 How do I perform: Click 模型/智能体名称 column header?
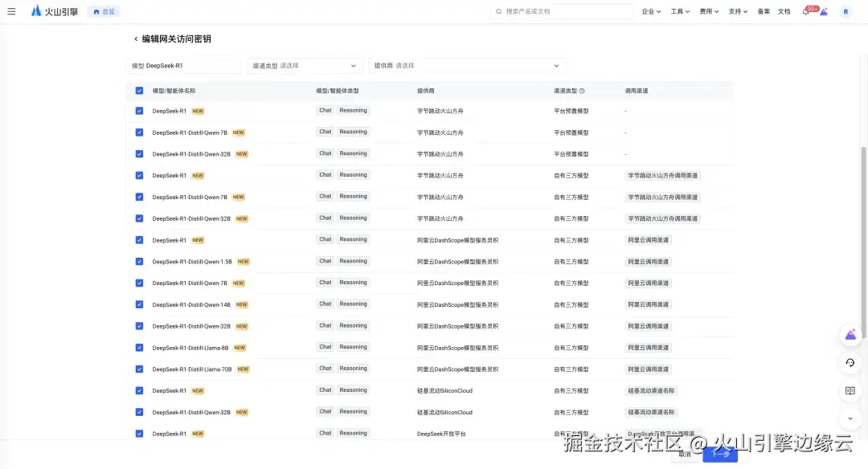pos(174,91)
